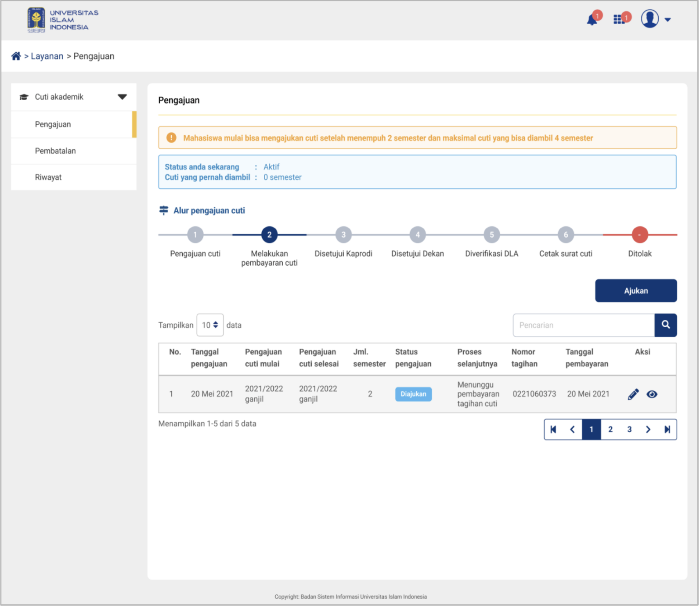Image resolution: width=700 pixels, height=607 pixels.
Task: Click the Layanan breadcrumb link
Action: (47, 56)
